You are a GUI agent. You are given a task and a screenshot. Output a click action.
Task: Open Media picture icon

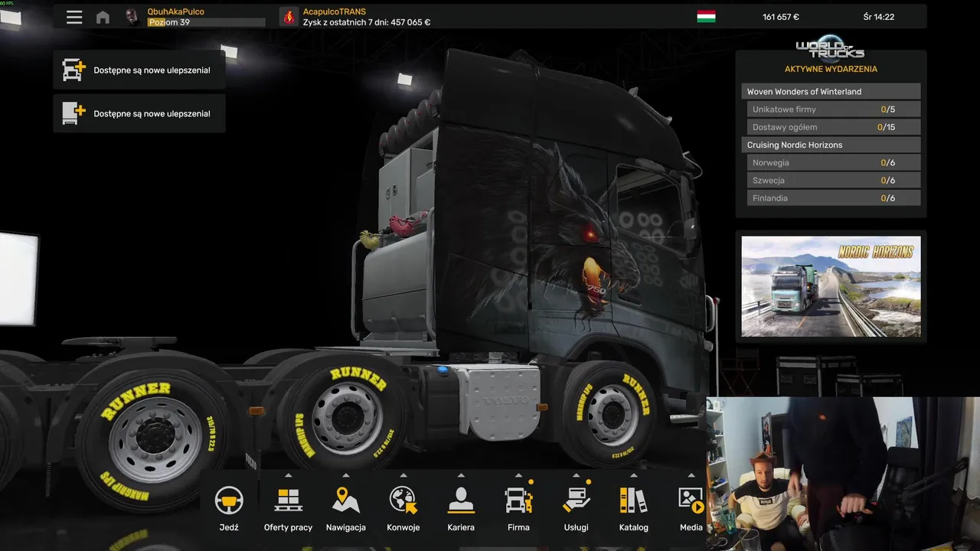tap(691, 500)
